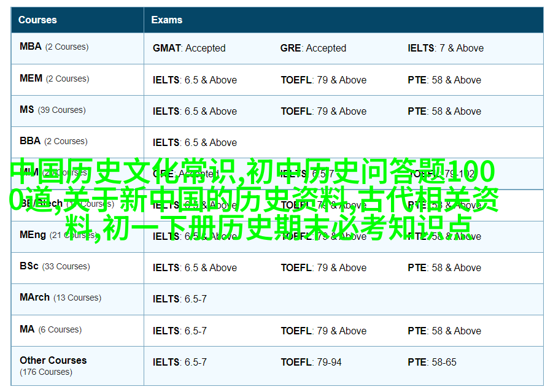Select 'GMAT: Accepted' in the MBA row

(x=189, y=48)
